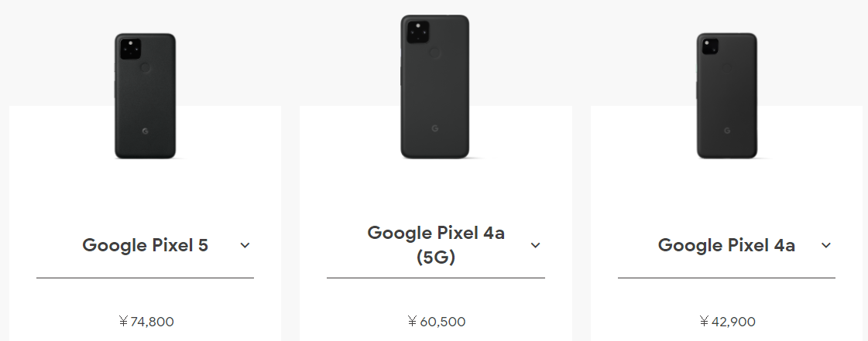Click the fingerprint sensor on Pixel 4a (5G)
Image resolution: width=868 pixels, height=341 pixels.
tap(434, 54)
